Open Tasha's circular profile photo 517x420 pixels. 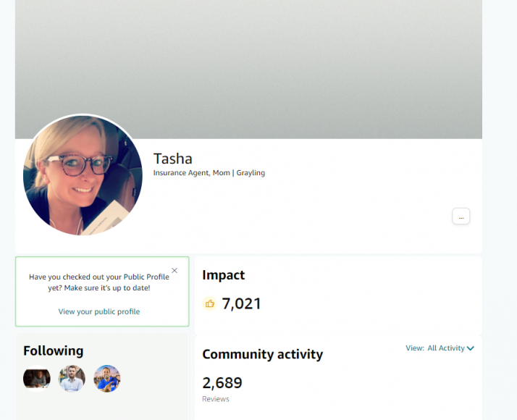[x=83, y=175]
